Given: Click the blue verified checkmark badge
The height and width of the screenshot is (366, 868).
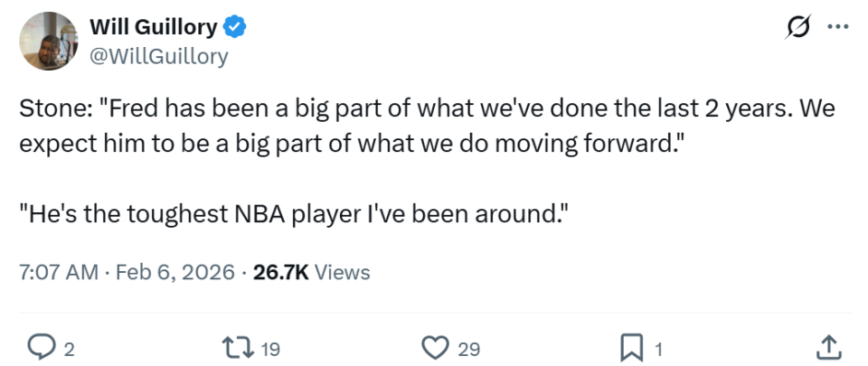Looking at the screenshot, I should [x=234, y=28].
